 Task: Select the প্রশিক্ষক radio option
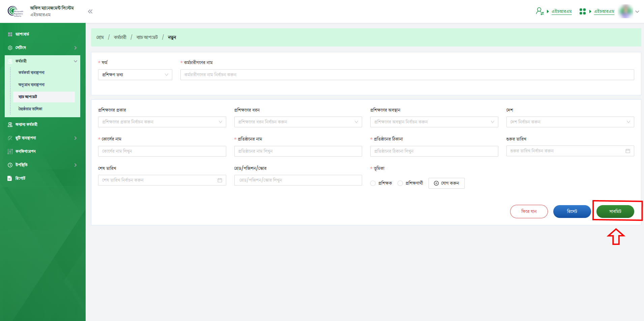pyautogui.click(x=373, y=183)
